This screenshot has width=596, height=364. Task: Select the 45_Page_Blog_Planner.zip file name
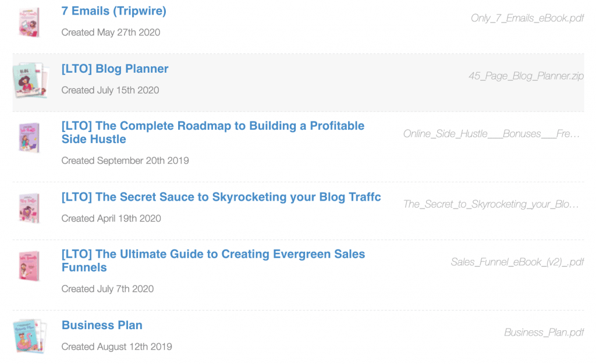pyautogui.click(x=526, y=76)
